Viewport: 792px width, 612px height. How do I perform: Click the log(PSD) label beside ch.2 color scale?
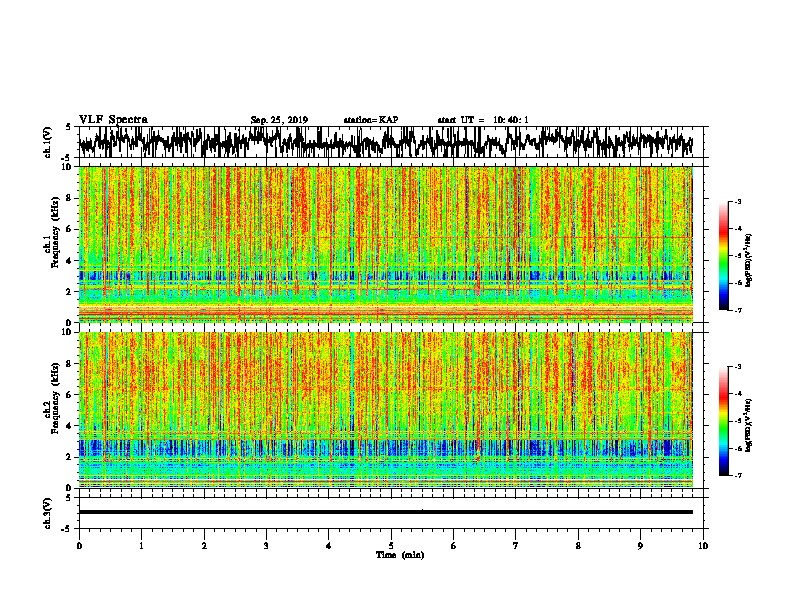[x=749, y=425]
